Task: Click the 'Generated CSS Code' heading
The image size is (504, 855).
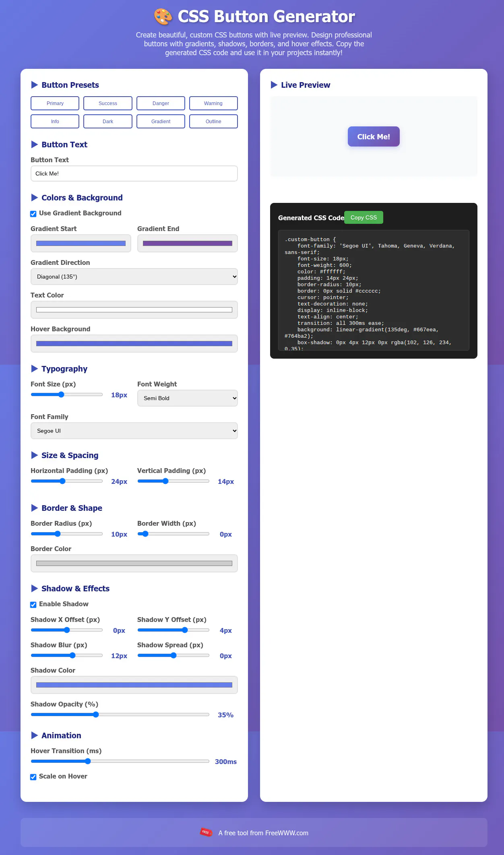Action: (x=311, y=218)
